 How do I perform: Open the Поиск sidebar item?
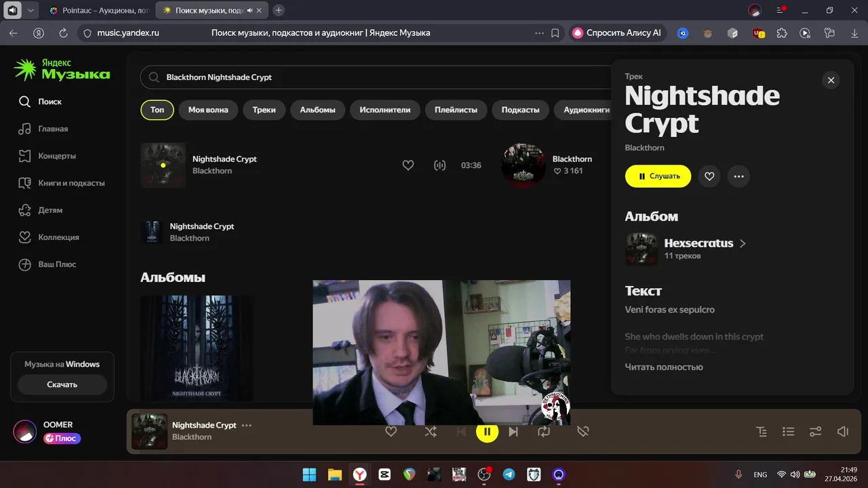[41, 102]
